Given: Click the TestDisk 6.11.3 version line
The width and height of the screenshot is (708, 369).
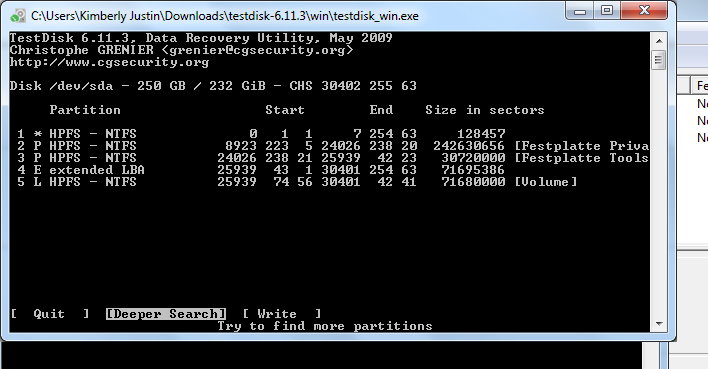Looking at the screenshot, I should pos(201,38).
